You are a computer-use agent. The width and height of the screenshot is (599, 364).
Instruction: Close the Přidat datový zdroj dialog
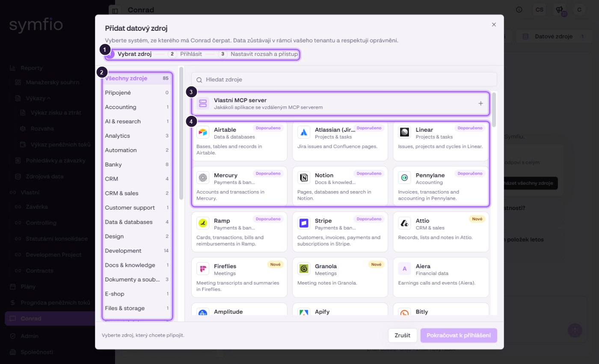[x=494, y=25]
